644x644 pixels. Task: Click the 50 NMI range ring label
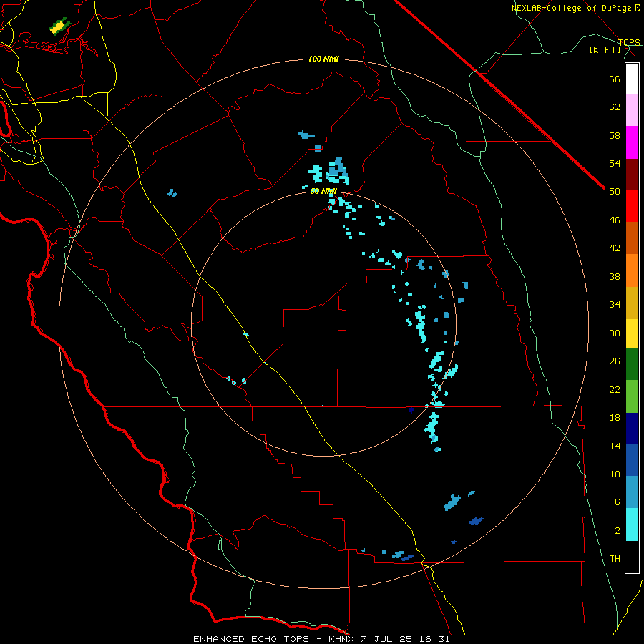pyautogui.click(x=323, y=191)
